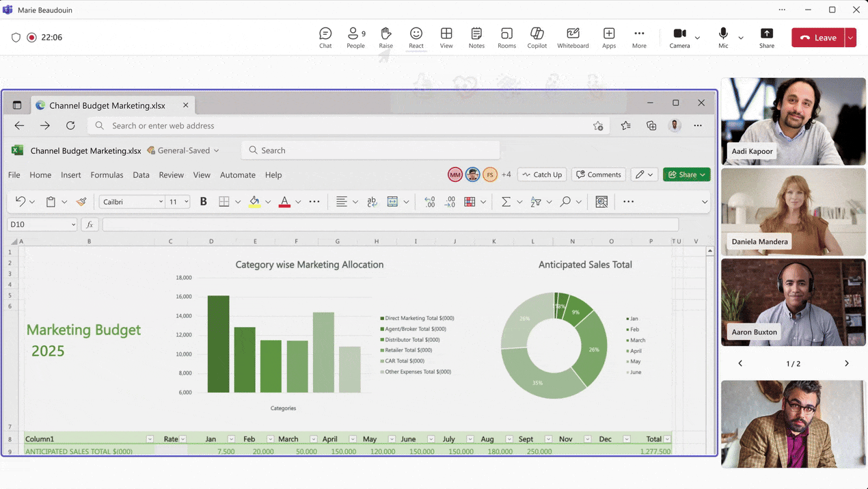The image size is (868, 489).
Task: Click the Conditional Formatting icon
Action: point(470,202)
